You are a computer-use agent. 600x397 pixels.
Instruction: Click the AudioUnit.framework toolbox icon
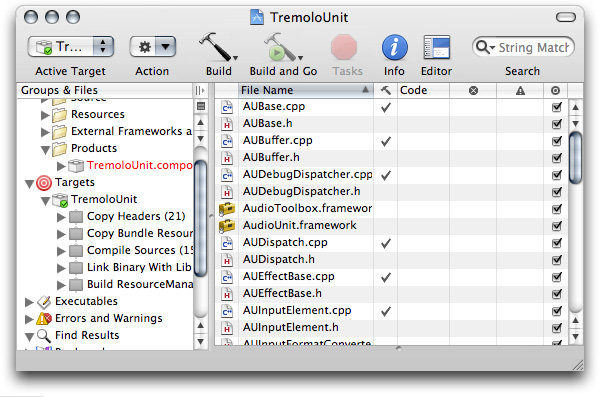[227, 225]
